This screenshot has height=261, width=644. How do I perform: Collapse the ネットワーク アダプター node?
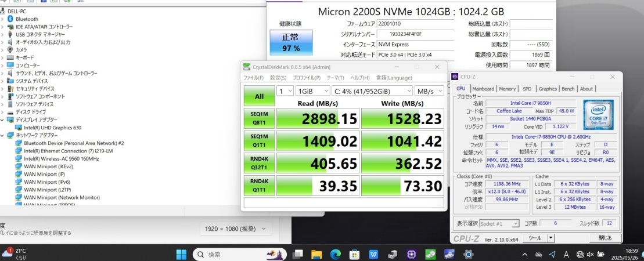click(x=2, y=135)
